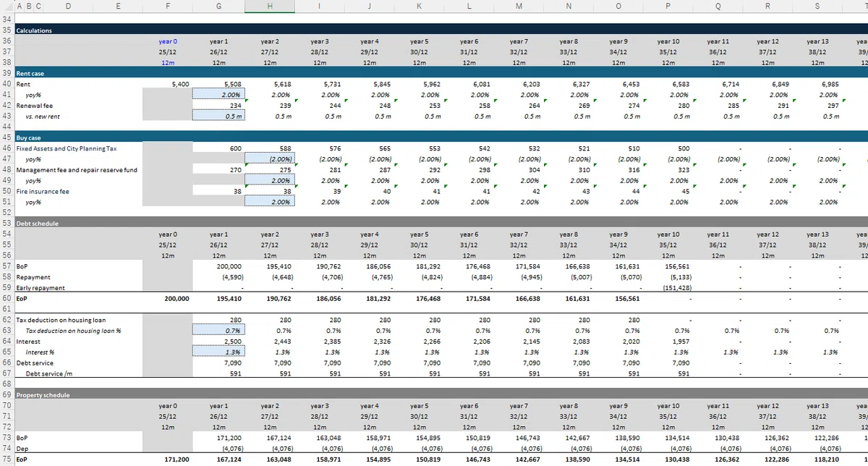
Task: Select the renewal fee value 234
Action: pos(219,106)
